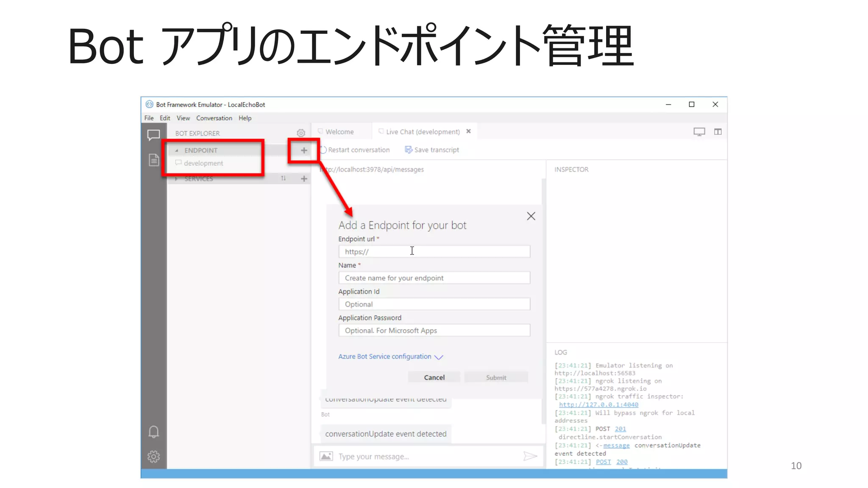
Task: Focus the Type your message box
Action: pos(428,456)
